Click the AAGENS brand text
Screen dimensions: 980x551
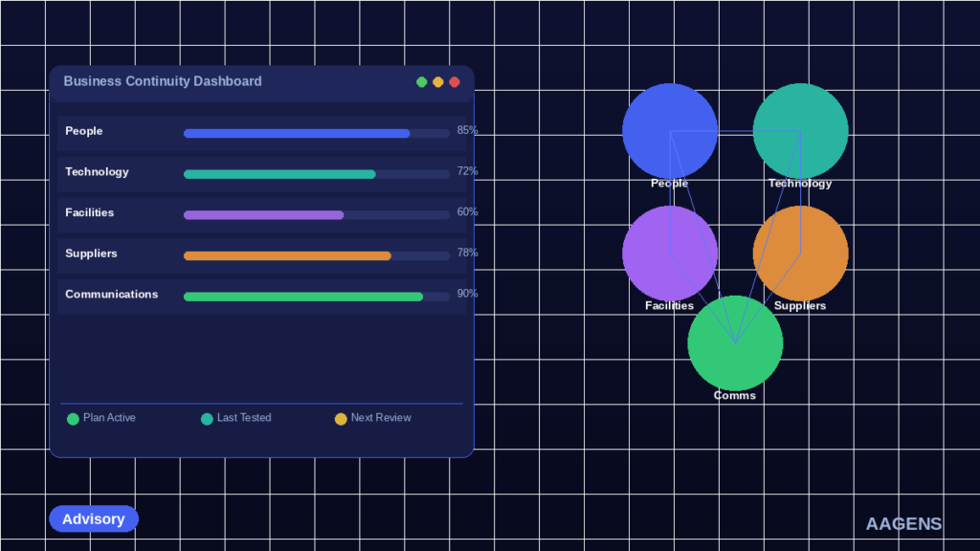[x=903, y=524]
